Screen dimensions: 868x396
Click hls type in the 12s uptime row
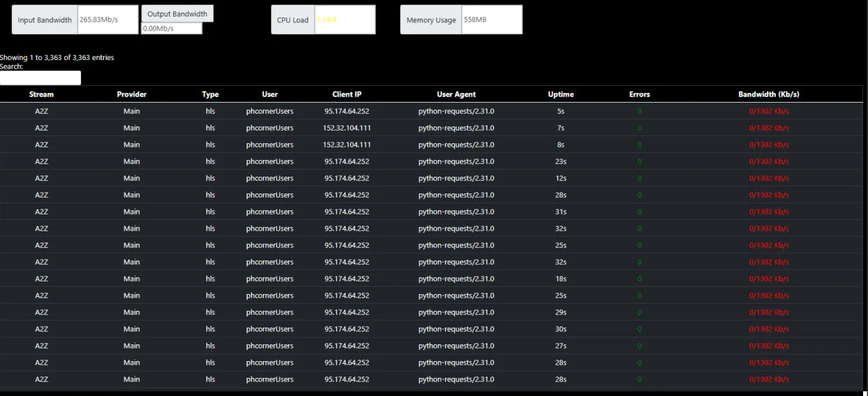(210, 178)
